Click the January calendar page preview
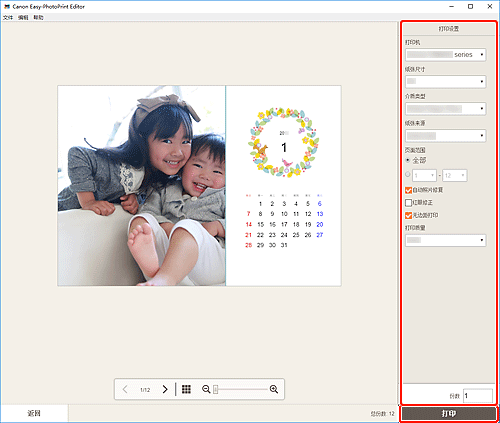Screen dimensions: 500x423 [x=283, y=186]
